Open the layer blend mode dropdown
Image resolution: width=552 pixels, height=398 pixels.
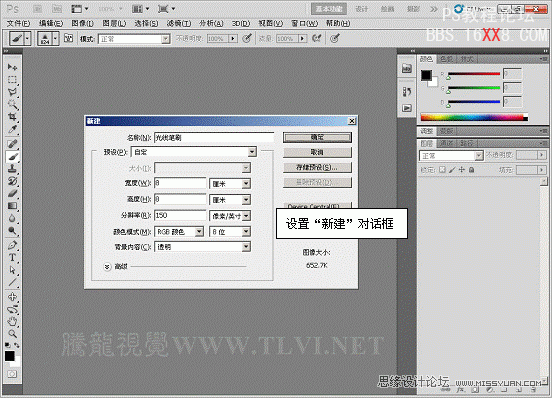(451, 156)
